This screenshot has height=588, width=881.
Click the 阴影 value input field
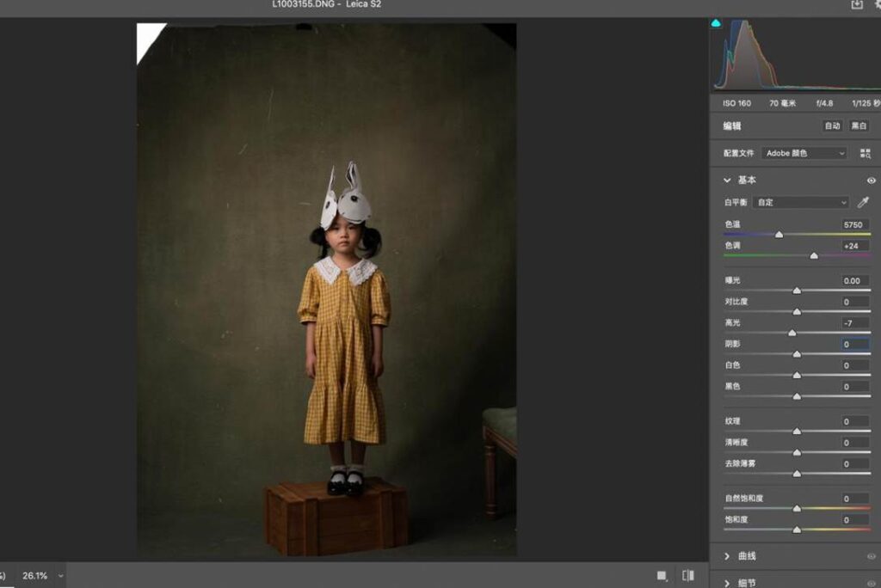[x=854, y=344]
